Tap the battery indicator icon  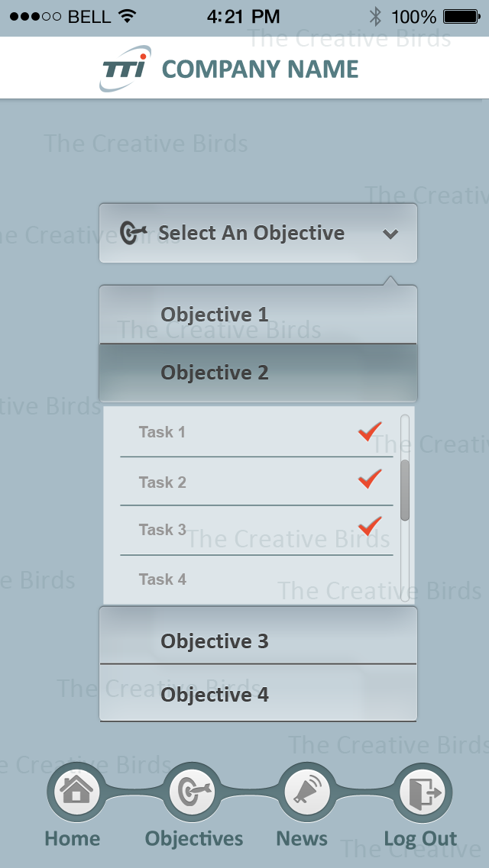pyautogui.click(x=463, y=16)
